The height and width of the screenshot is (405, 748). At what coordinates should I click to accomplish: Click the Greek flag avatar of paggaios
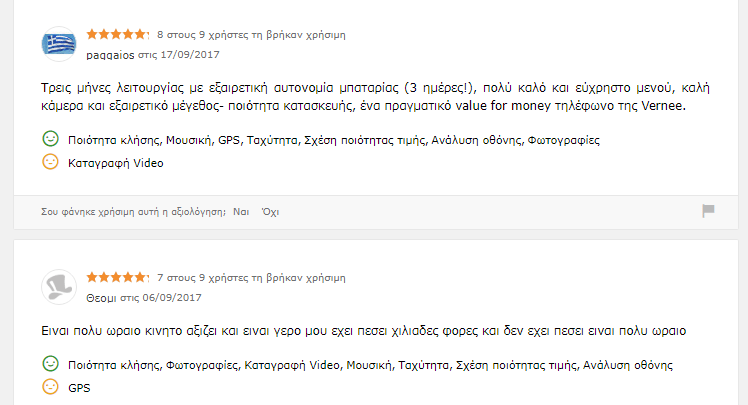click(59, 44)
